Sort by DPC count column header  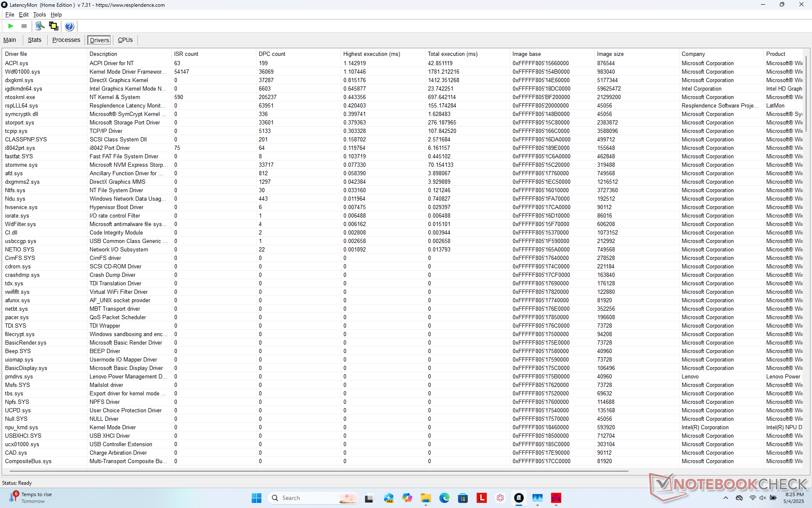272,54
